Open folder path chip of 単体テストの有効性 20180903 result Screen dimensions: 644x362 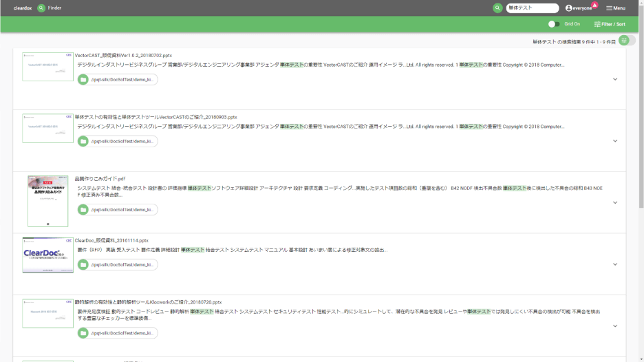pyautogui.click(x=118, y=141)
